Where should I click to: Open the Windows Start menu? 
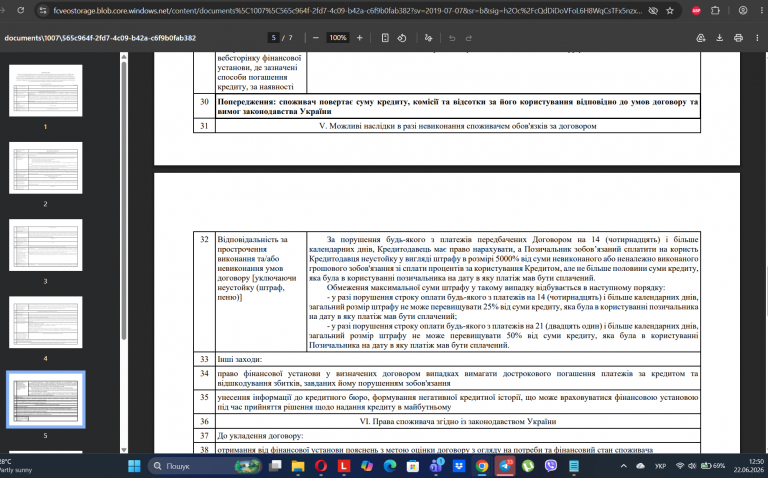tap(134, 466)
